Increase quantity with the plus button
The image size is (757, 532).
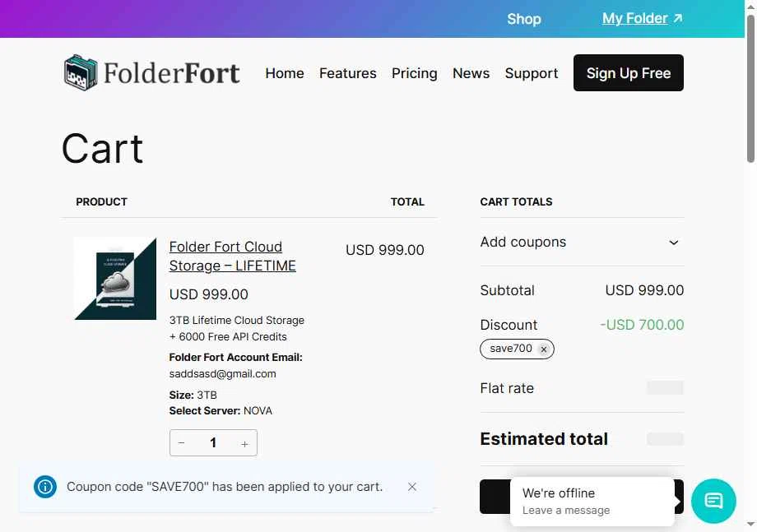244,443
